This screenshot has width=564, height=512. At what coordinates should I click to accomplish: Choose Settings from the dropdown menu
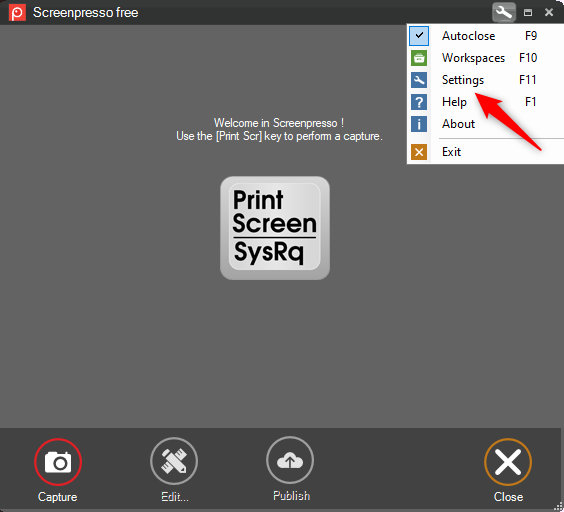[486, 80]
